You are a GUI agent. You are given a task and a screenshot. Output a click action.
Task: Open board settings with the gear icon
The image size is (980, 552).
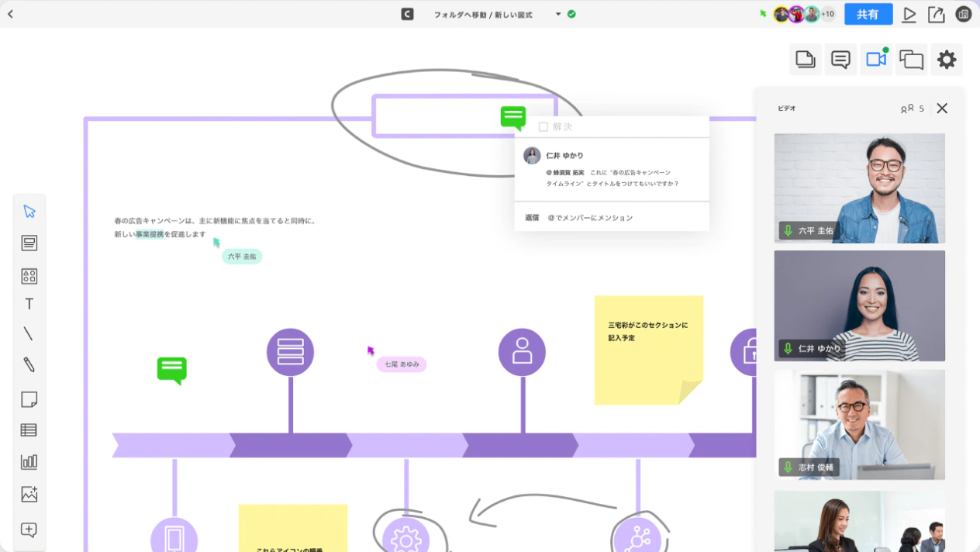(x=947, y=59)
